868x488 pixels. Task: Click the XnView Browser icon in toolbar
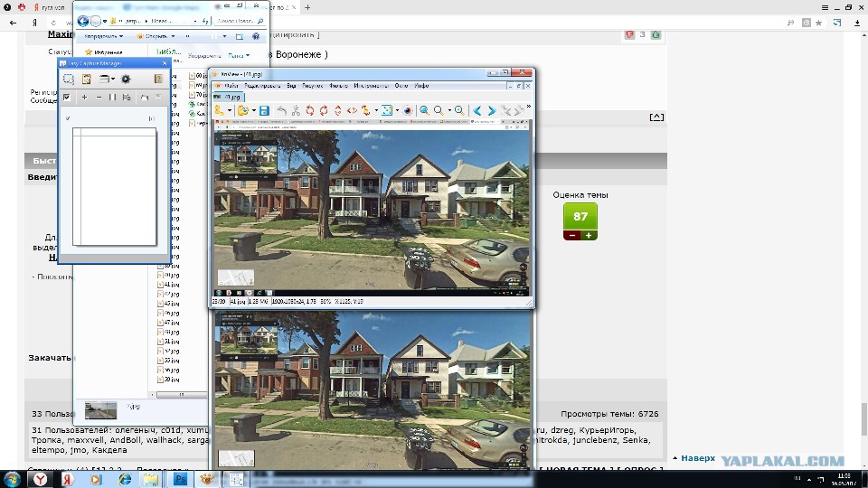[220, 110]
